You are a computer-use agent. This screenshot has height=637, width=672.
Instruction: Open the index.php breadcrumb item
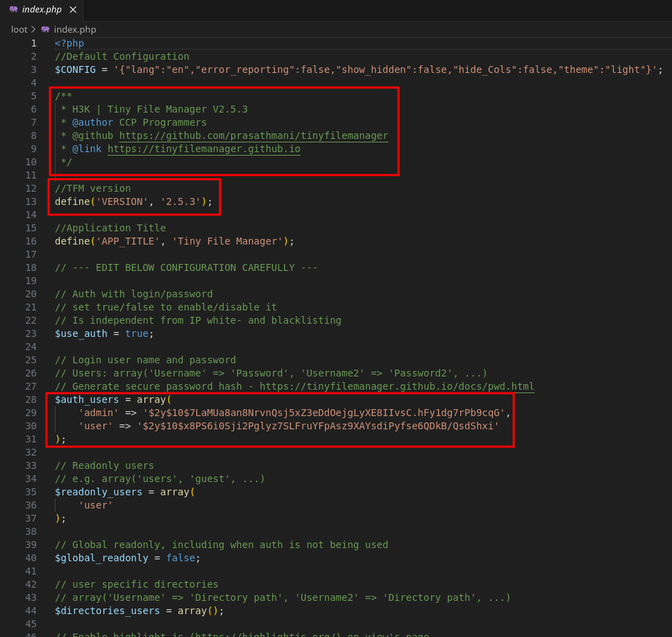click(x=75, y=29)
